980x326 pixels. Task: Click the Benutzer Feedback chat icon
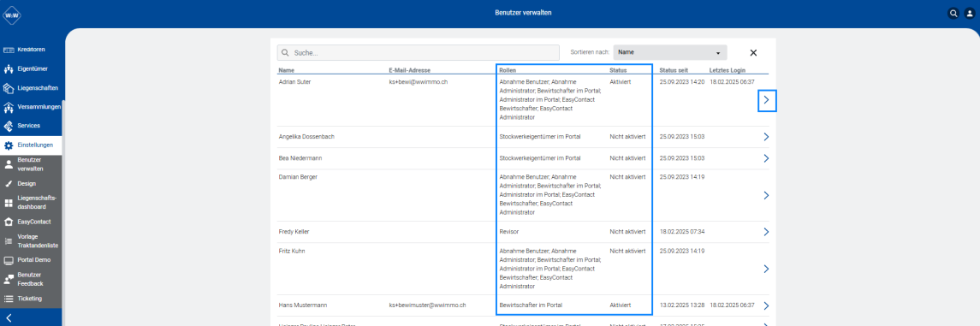(x=9, y=279)
